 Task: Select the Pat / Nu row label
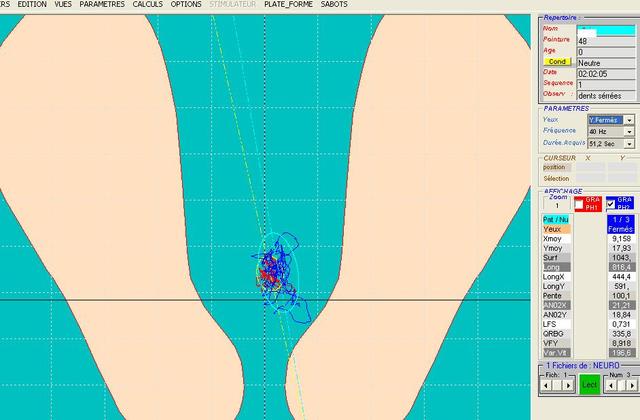555,220
